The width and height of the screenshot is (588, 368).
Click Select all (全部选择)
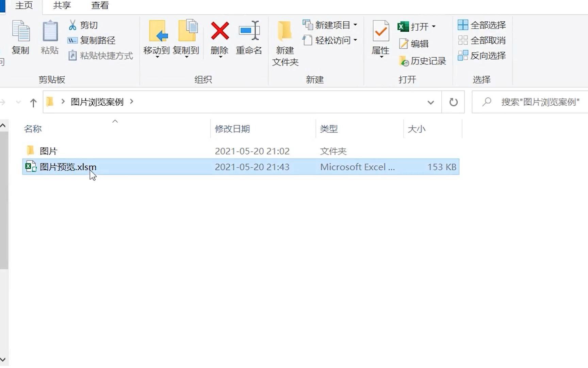[482, 25]
